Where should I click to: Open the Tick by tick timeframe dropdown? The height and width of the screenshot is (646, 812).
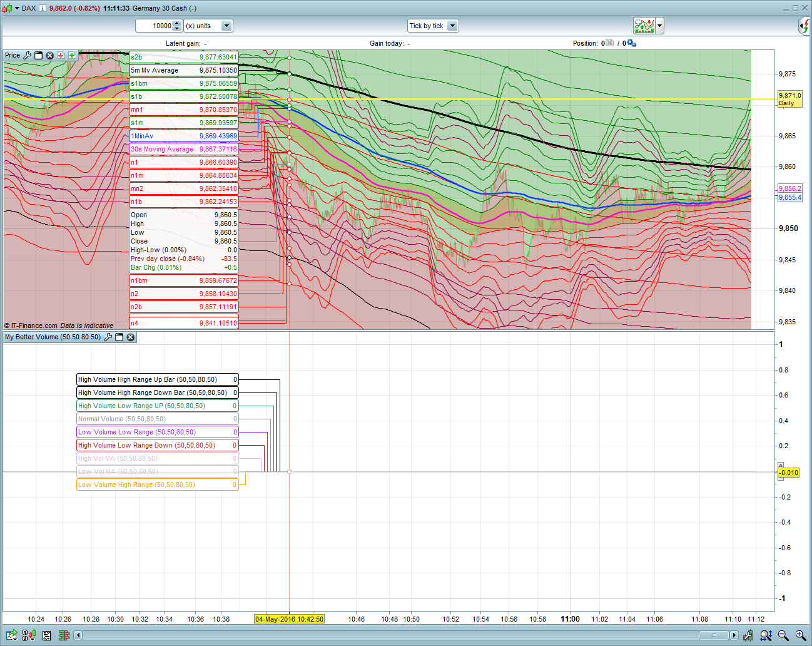coord(452,26)
